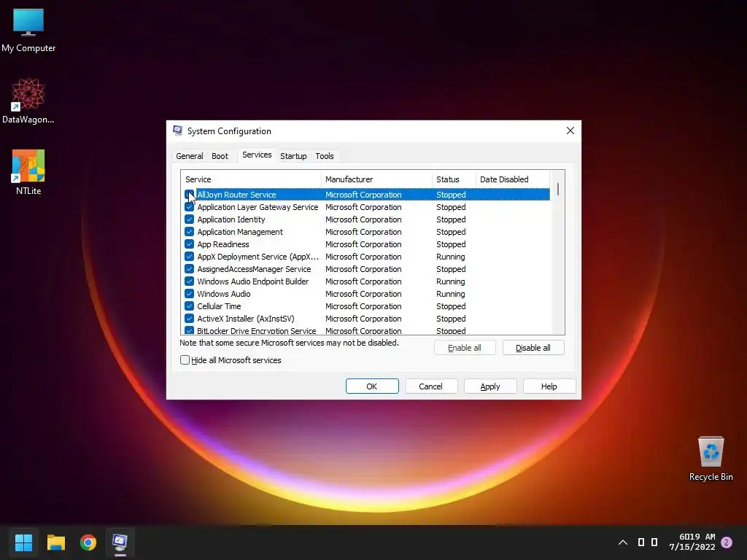Open Help for System Configuration
747x560 pixels.
tap(549, 386)
